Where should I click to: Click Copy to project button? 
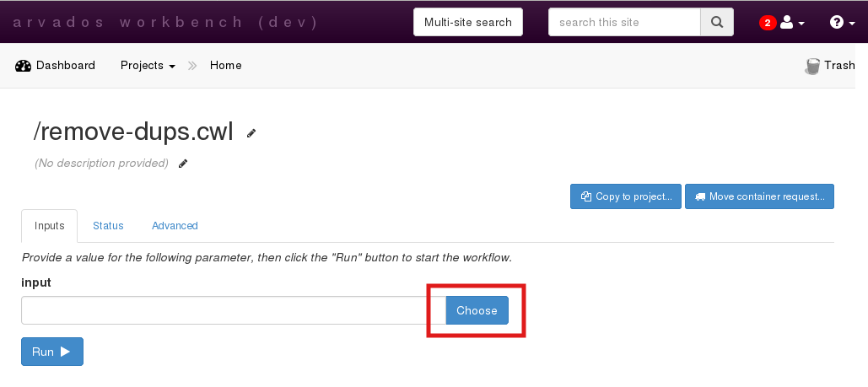pyautogui.click(x=625, y=196)
